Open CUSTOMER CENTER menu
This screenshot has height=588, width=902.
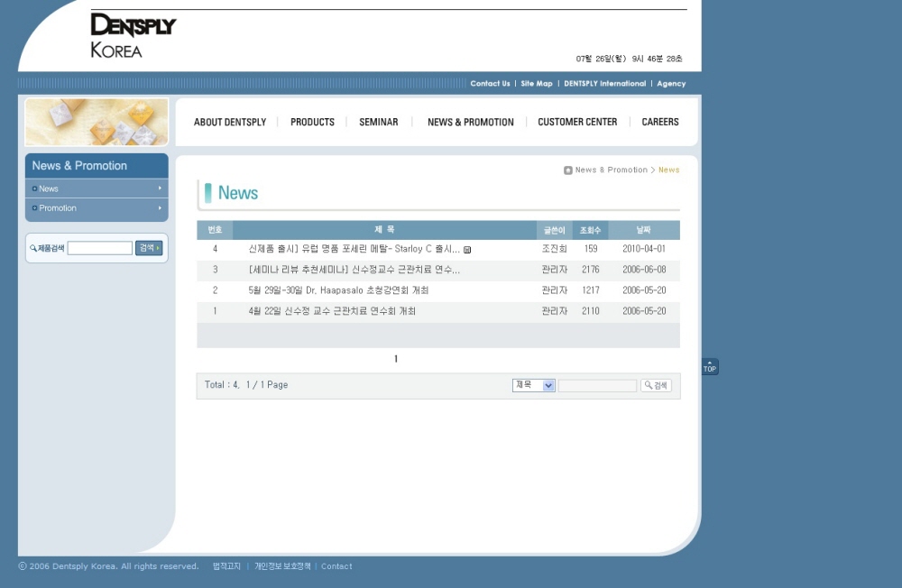coord(577,122)
